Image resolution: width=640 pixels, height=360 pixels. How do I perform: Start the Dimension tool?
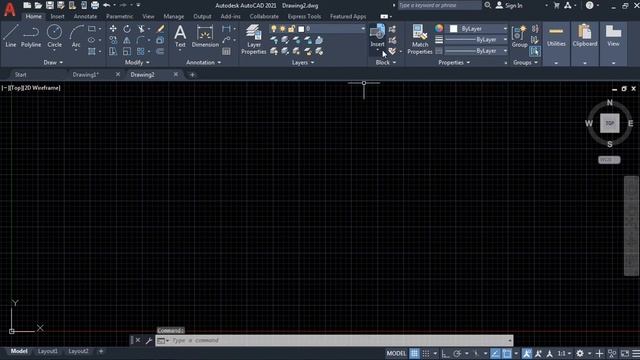205,36
